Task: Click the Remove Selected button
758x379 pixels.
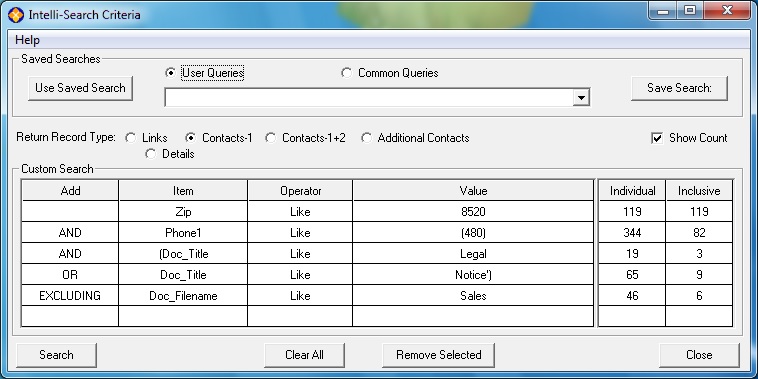Action: 438,355
